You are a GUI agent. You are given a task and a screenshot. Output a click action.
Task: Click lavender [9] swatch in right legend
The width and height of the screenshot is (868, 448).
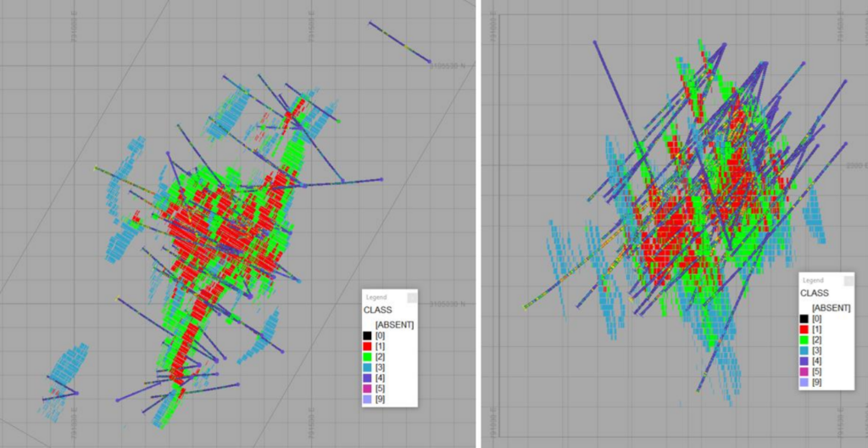[804, 383]
